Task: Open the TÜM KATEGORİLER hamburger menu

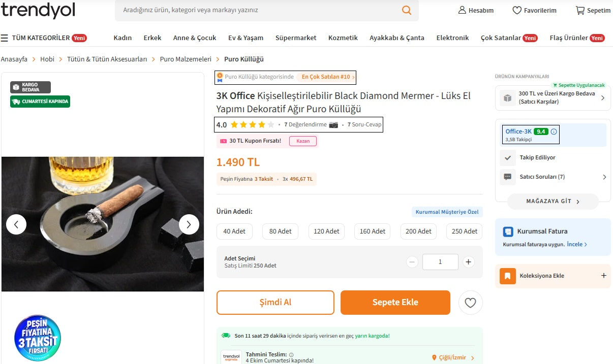Action: (5, 38)
